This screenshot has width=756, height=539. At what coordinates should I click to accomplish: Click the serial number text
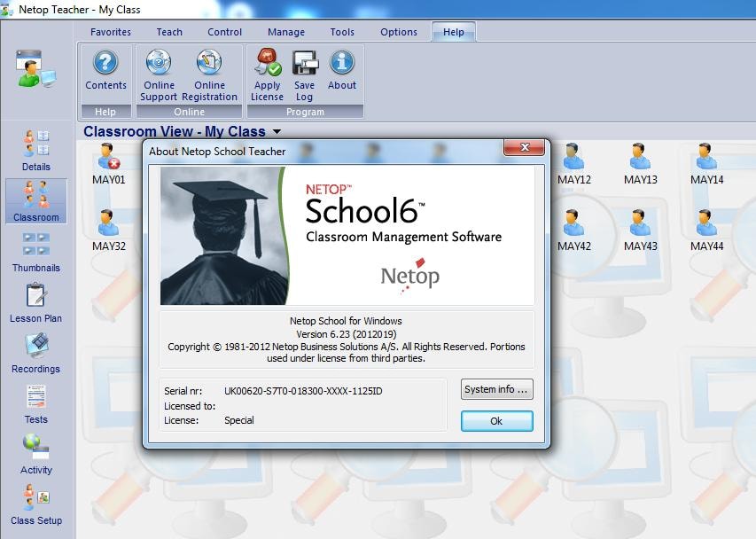tap(303, 391)
